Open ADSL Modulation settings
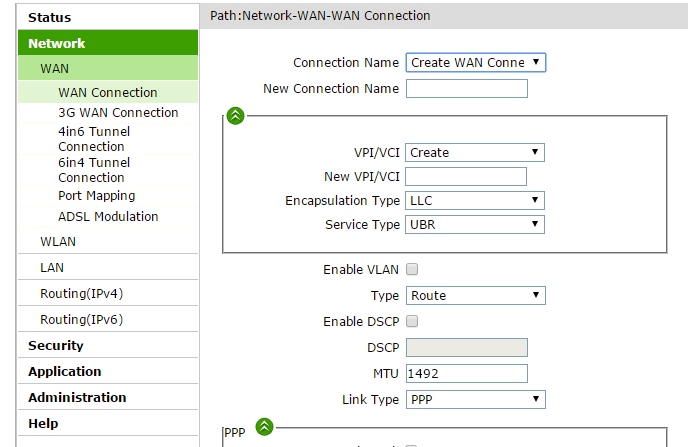 [x=108, y=217]
